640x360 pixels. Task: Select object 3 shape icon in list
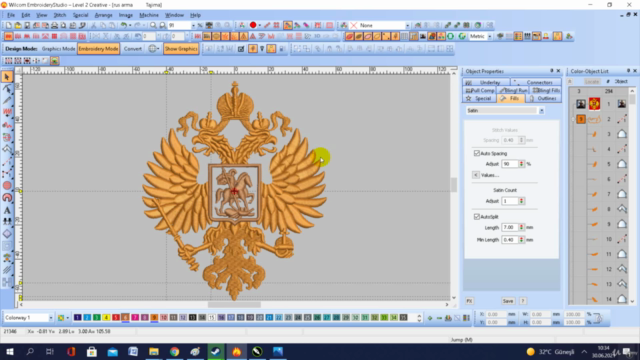[x=622, y=134]
